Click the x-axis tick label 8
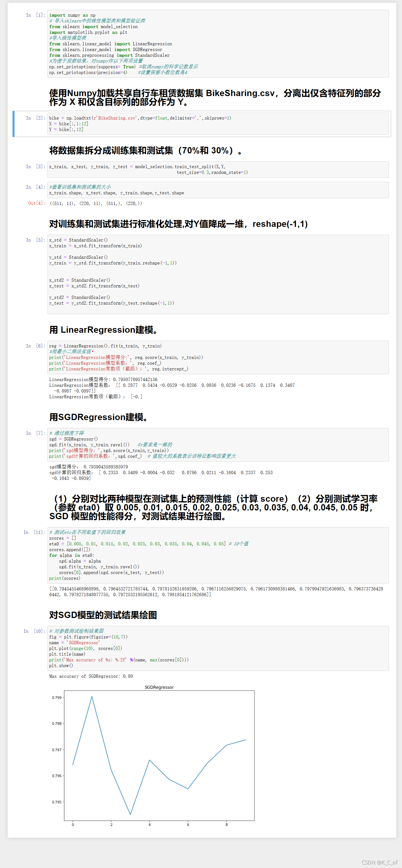The width and height of the screenshot is (402, 868). 227,825
